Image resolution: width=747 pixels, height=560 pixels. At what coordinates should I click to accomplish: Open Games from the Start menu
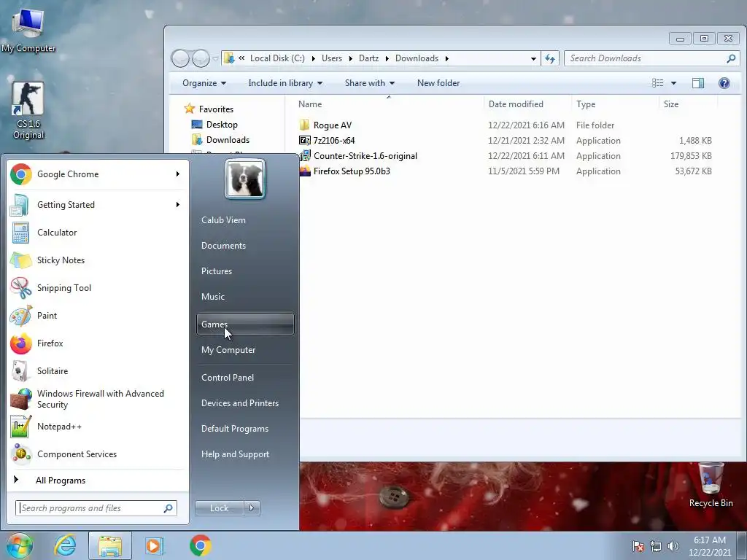[245, 324]
